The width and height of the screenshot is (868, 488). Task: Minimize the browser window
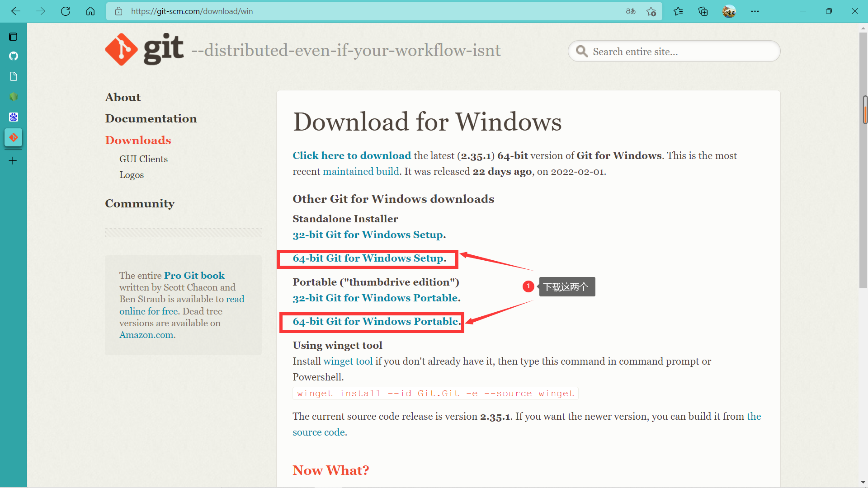(x=803, y=11)
